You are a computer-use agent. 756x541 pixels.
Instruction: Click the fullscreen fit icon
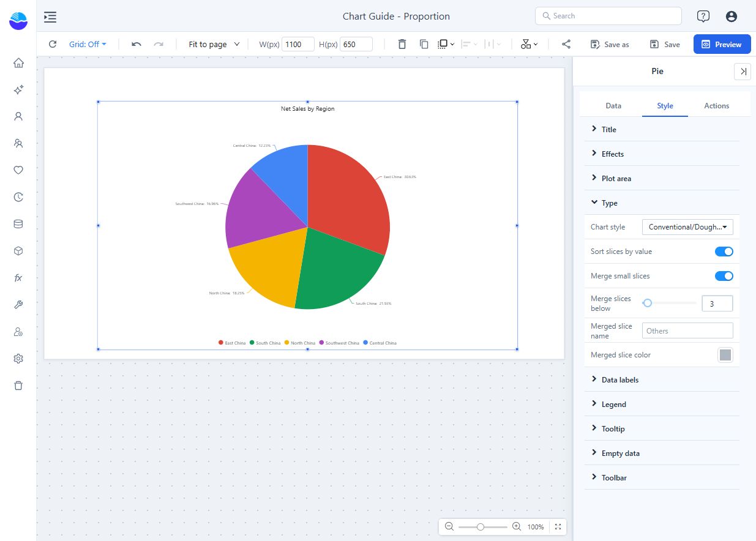(558, 527)
